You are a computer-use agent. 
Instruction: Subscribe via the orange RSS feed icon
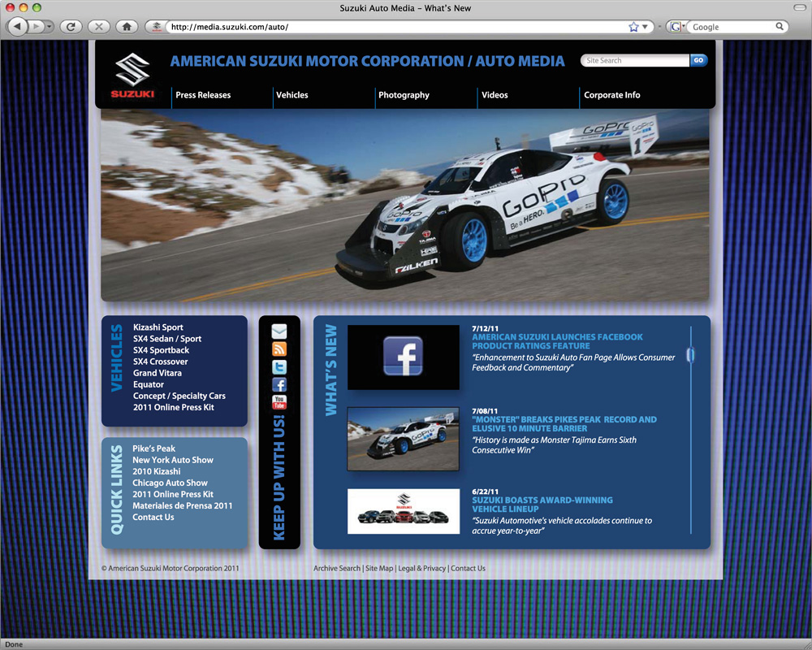[x=279, y=349]
